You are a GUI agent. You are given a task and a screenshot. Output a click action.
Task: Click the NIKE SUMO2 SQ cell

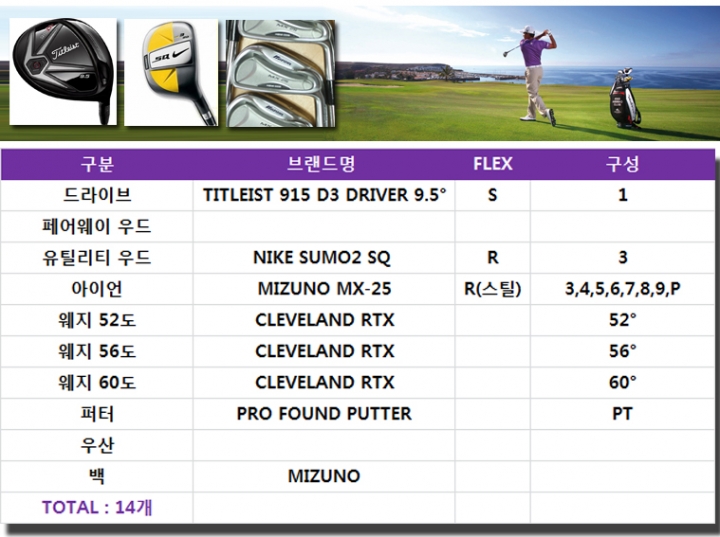322,258
